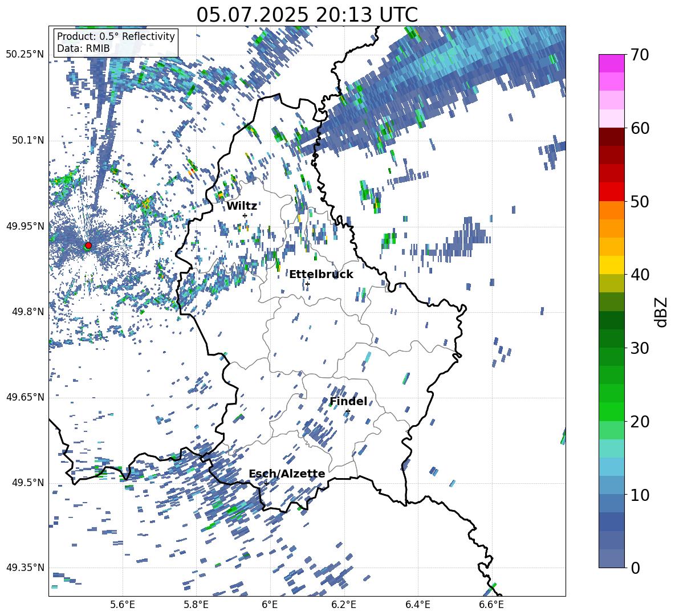Image resolution: width=675 pixels, height=616 pixels.
Task: Click the 5.6°E longitude label
Action: click(123, 605)
